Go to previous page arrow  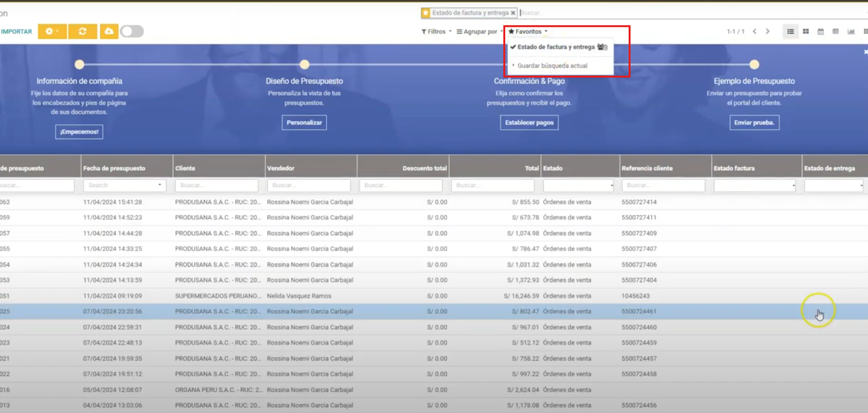coord(754,31)
